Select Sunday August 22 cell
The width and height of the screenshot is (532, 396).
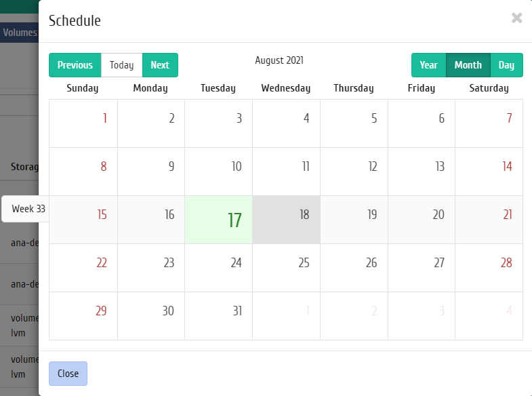click(x=83, y=268)
